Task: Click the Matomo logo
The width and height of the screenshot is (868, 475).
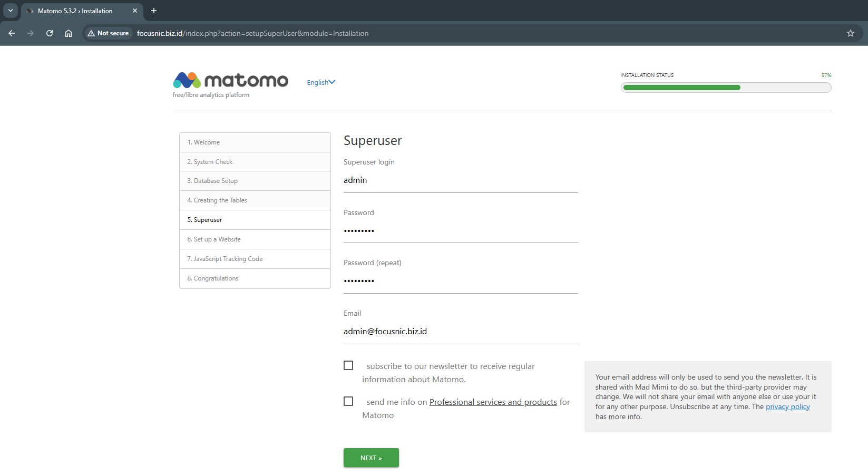Action: [x=230, y=81]
